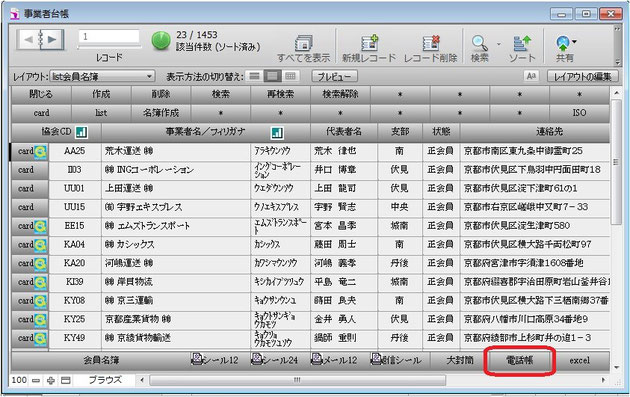The height and width of the screenshot is (397, 630).
Task: Click the record slider under the number field
Action: point(109,47)
